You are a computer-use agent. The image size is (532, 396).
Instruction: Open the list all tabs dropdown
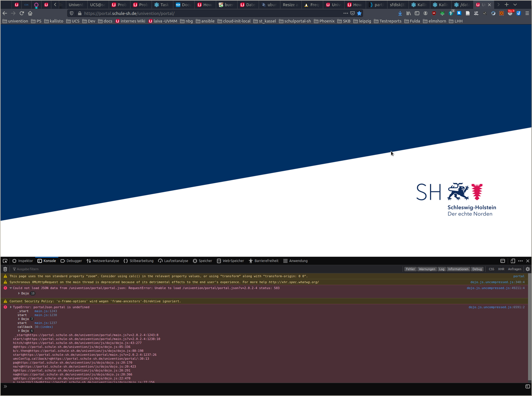pos(515,5)
